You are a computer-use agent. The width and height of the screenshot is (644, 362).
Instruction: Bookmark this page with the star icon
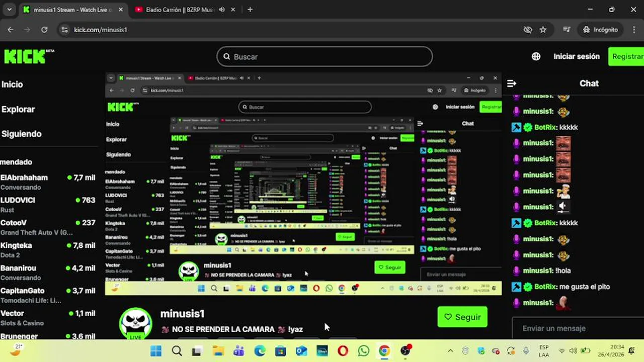tap(543, 30)
